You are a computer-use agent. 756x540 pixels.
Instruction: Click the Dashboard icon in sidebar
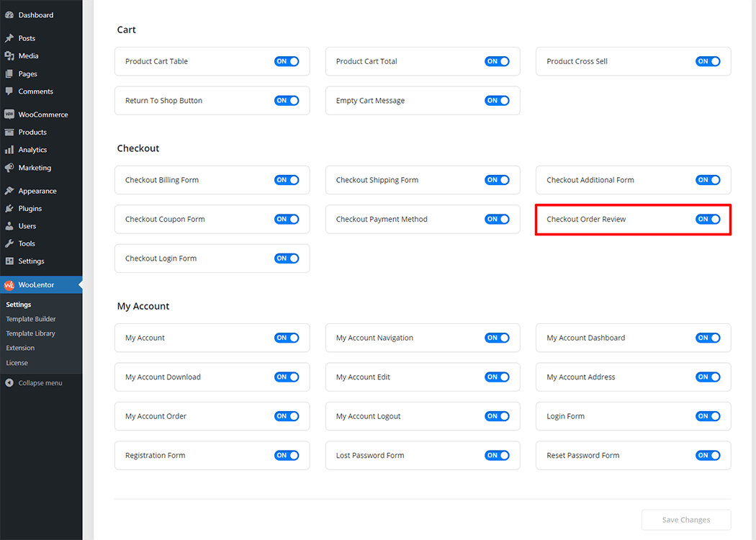tap(9, 15)
